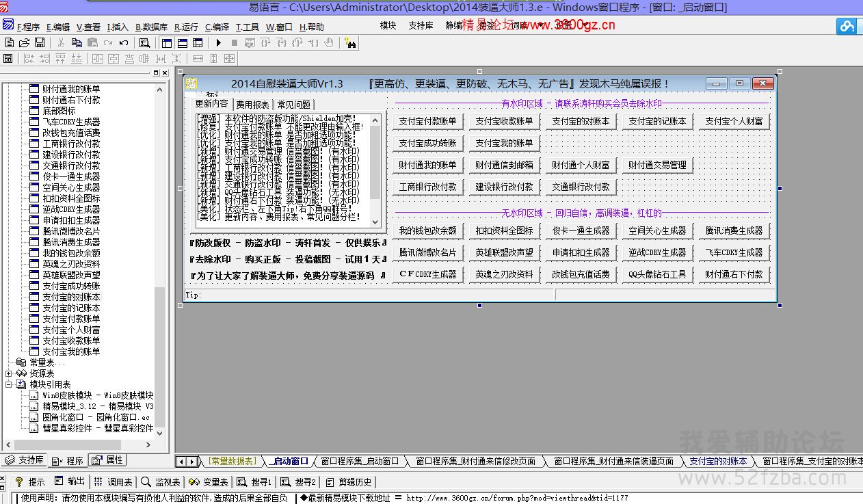Click the Paste clipboard icon

pos(92,42)
